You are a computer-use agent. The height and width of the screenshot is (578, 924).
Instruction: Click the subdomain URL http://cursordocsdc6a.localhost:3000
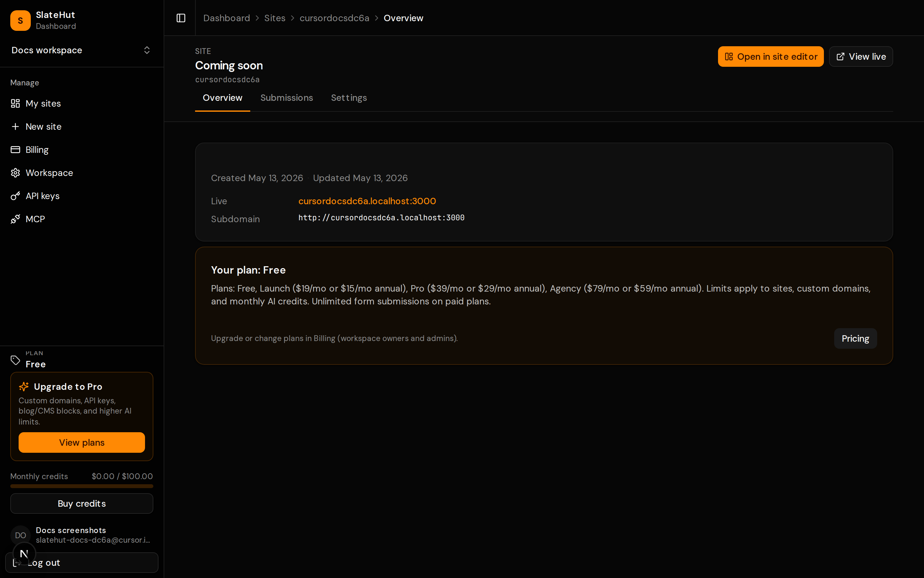click(381, 217)
